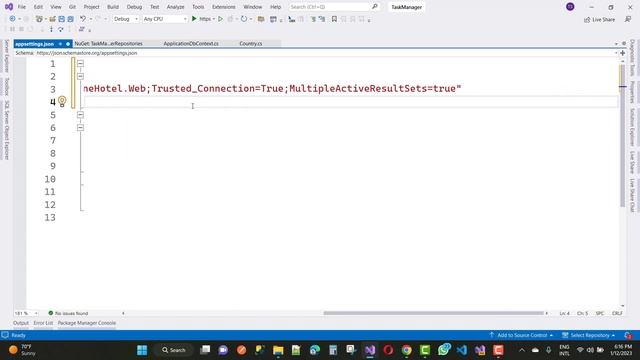Click the Live Share button

click(599, 19)
